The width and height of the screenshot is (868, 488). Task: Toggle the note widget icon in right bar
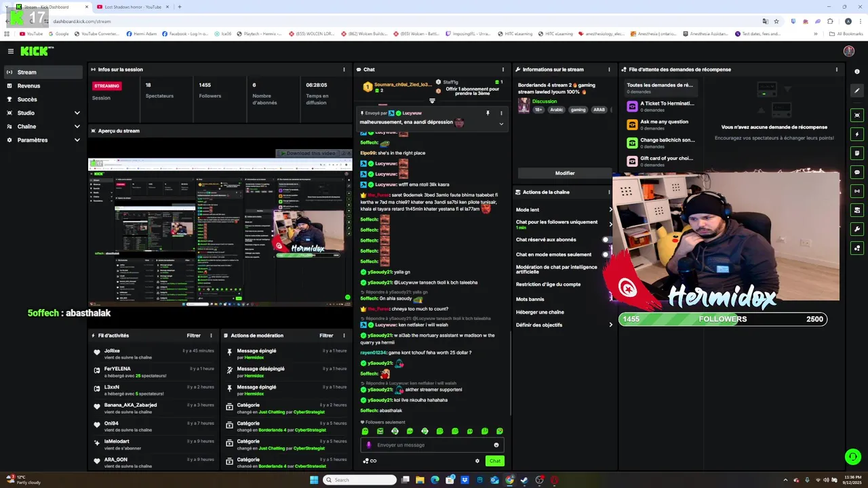click(x=857, y=153)
